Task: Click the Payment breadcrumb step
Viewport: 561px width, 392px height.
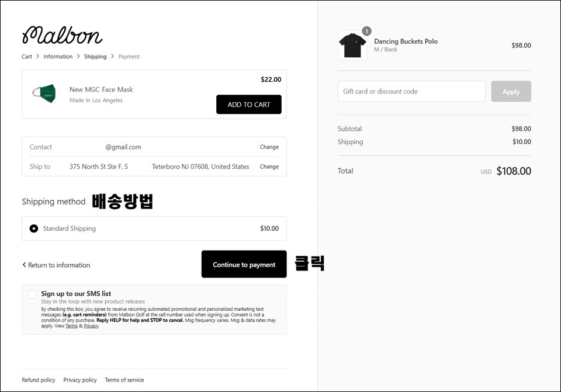Action: pos(129,57)
